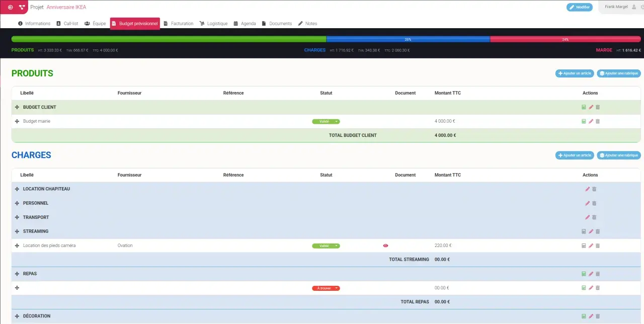Edit the STREAMING rubrique with pencil icon

pos(591,231)
